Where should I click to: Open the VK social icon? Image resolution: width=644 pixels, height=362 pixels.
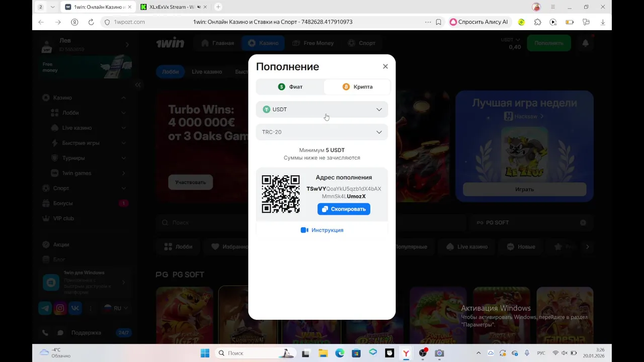75,308
